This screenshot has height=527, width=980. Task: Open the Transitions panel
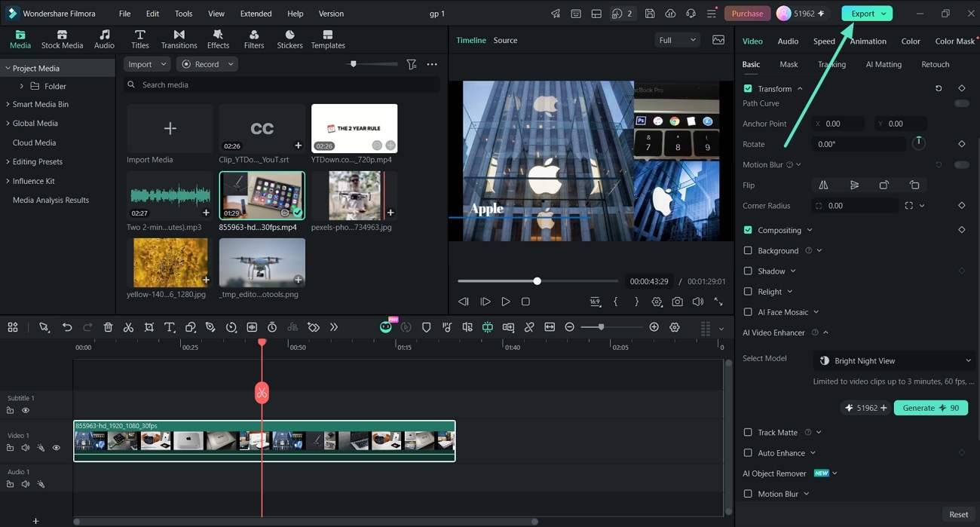click(179, 39)
